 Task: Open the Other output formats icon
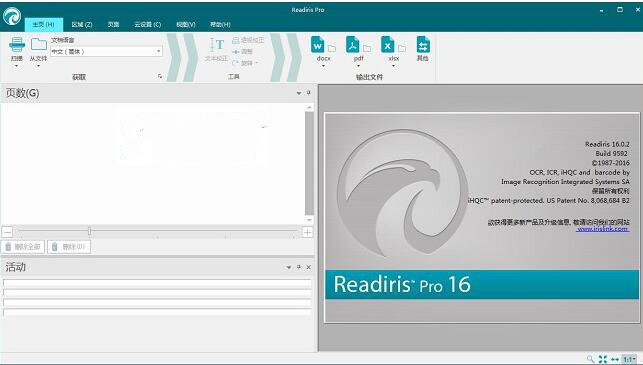[423, 45]
